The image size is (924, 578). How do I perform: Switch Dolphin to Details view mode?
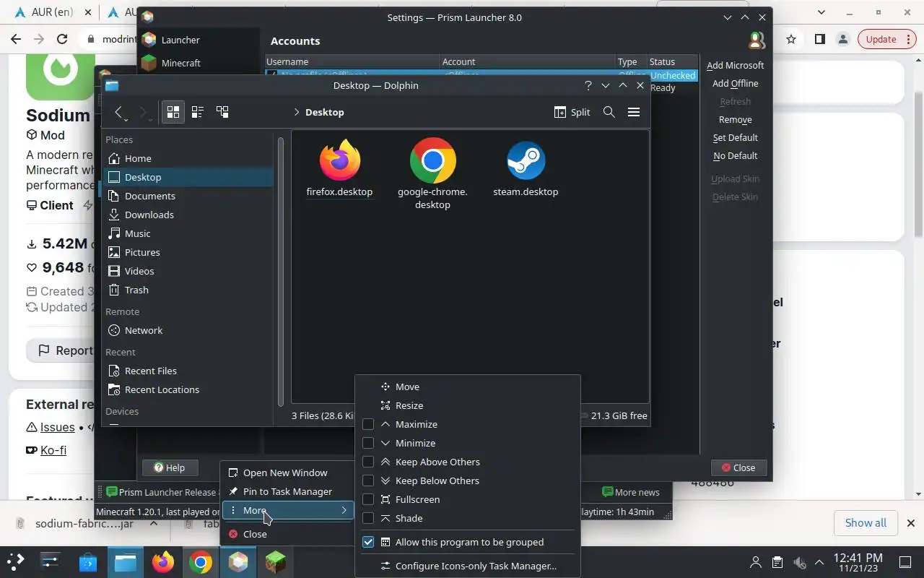222,112
